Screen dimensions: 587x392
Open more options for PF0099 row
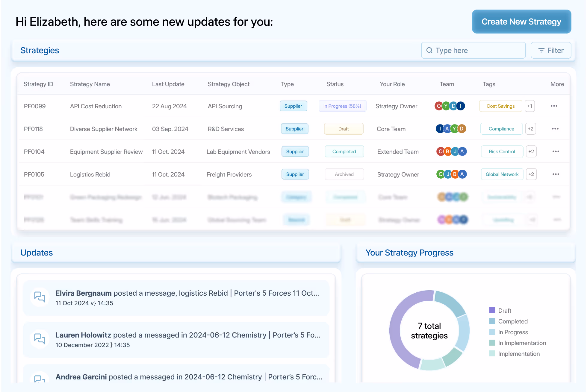coord(554,106)
